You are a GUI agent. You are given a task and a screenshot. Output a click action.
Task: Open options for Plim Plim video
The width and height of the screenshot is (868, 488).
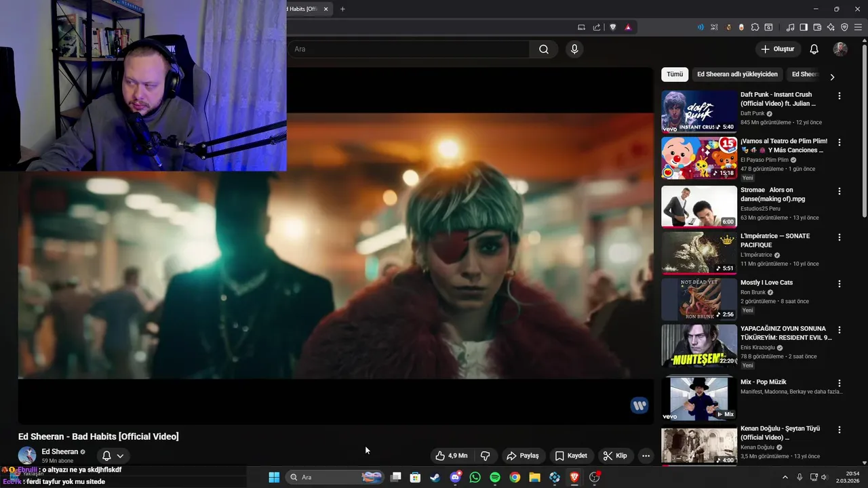840,142
